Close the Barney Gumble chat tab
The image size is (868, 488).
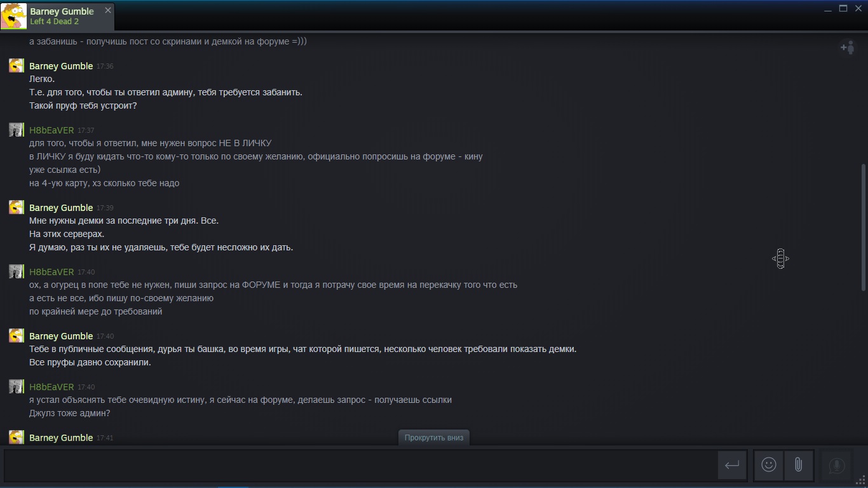(x=107, y=10)
